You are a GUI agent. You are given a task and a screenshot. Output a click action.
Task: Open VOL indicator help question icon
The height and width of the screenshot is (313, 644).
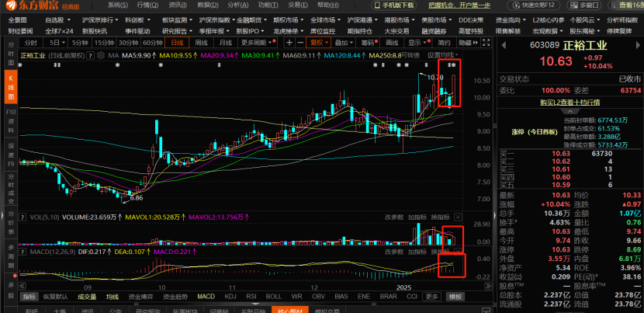23,217
